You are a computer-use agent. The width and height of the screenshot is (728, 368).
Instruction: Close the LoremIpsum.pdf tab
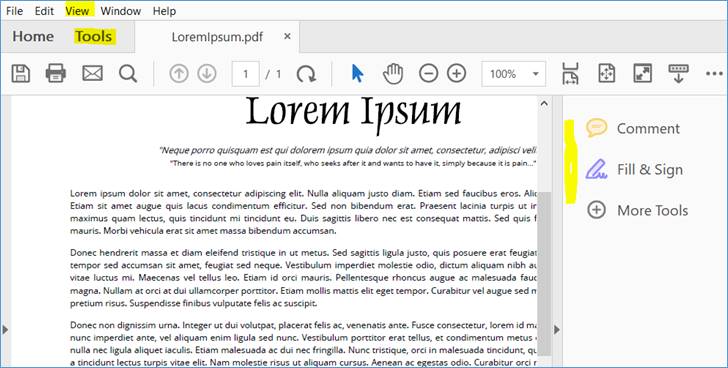click(x=287, y=36)
